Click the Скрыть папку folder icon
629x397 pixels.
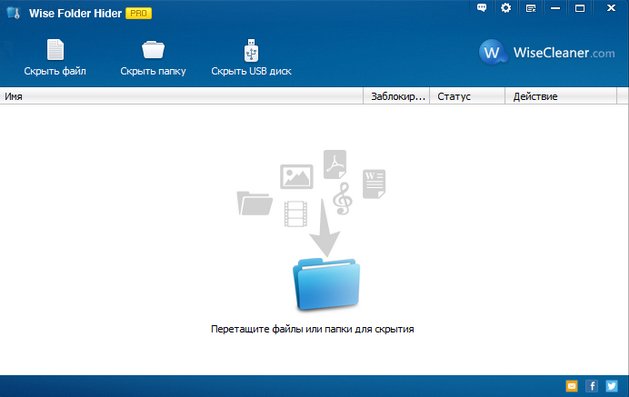point(153,50)
